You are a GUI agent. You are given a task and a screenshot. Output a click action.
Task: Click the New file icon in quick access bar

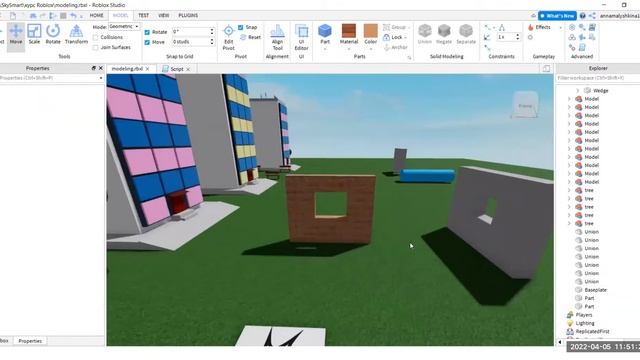[x=13, y=16]
